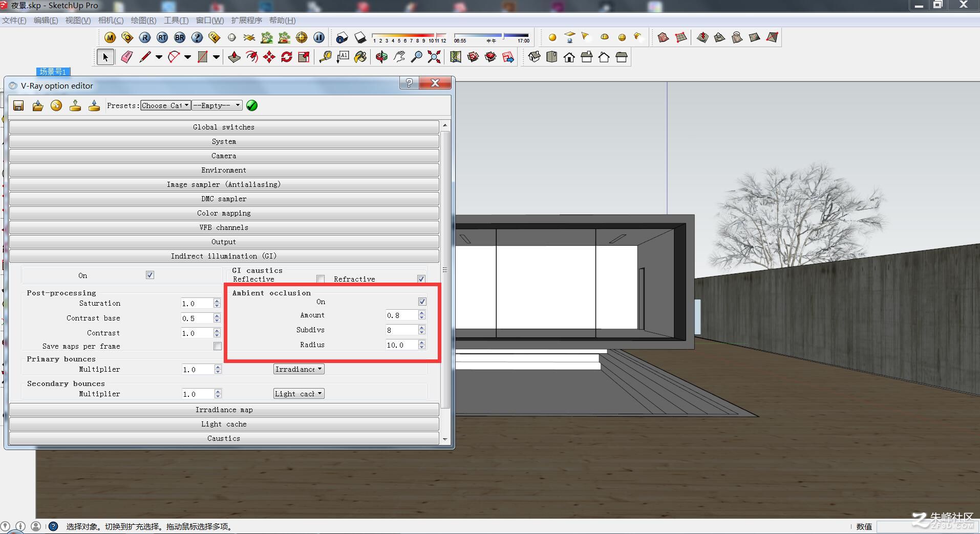The width and height of the screenshot is (980, 534).
Task: Toggle Save maps per frame checkbox
Action: [x=218, y=346]
